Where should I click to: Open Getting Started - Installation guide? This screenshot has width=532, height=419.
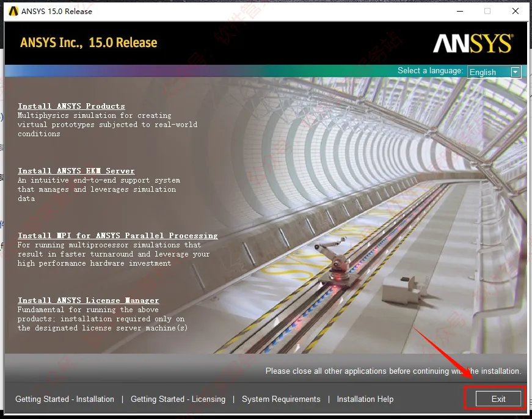[x=65, y=399]
